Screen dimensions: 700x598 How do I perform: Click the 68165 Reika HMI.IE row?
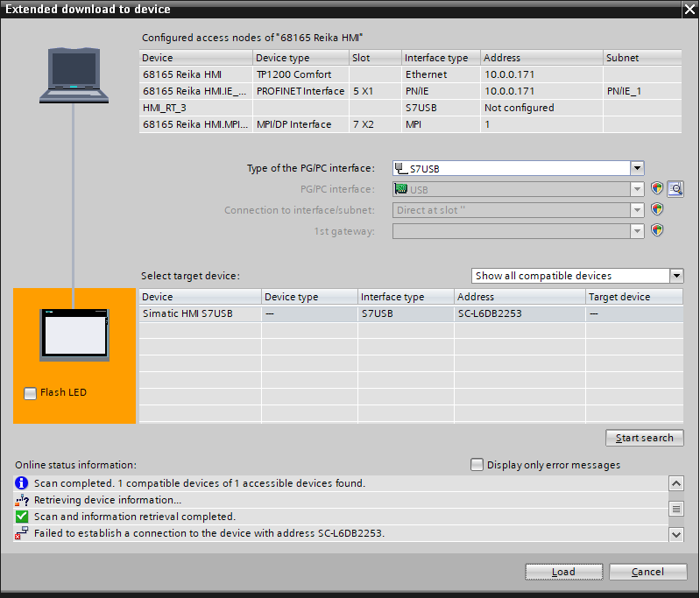click(410, 91)
